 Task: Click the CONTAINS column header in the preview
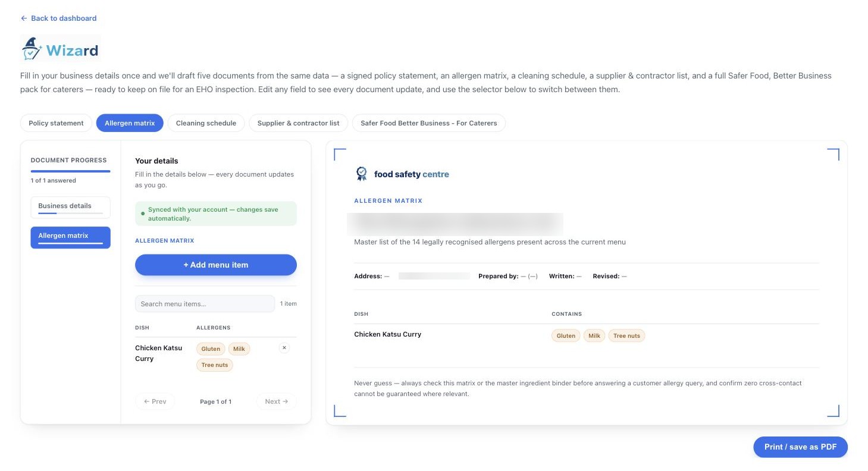pos(567,314)
